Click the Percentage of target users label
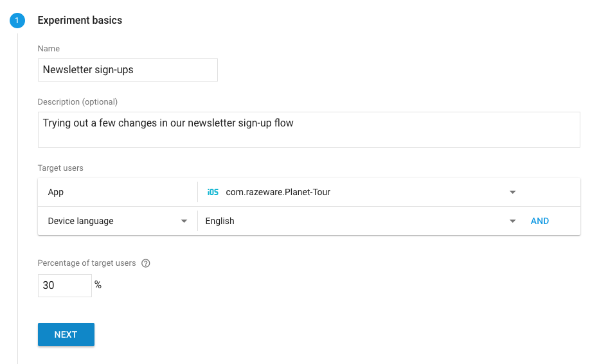This screenshot has width=590, height=364. [87, 263]
